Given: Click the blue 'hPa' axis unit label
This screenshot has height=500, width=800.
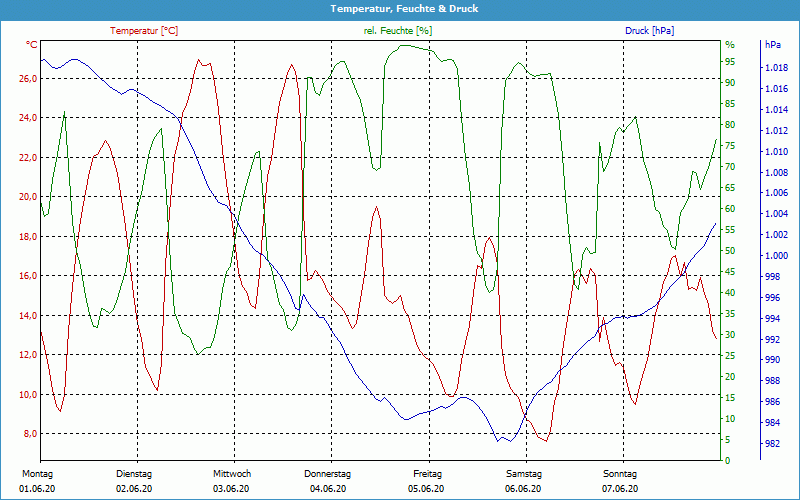Looking at the screenshot, I should coord(773,45).
